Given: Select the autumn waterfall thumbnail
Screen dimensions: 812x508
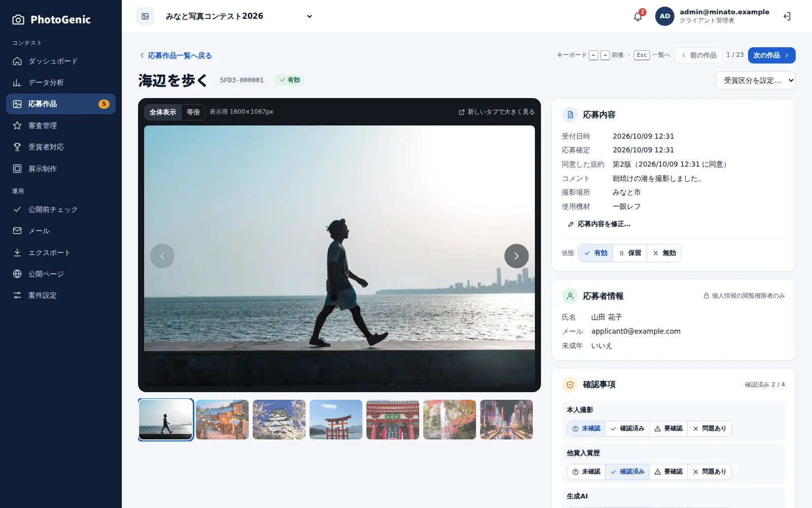Looking at the screenshot, I should 450,420.
